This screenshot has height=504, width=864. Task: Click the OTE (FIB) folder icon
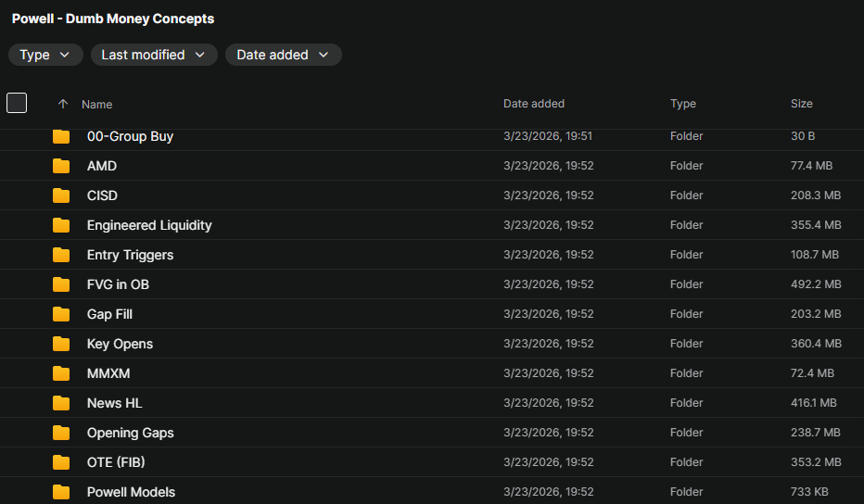click(61, 462)
